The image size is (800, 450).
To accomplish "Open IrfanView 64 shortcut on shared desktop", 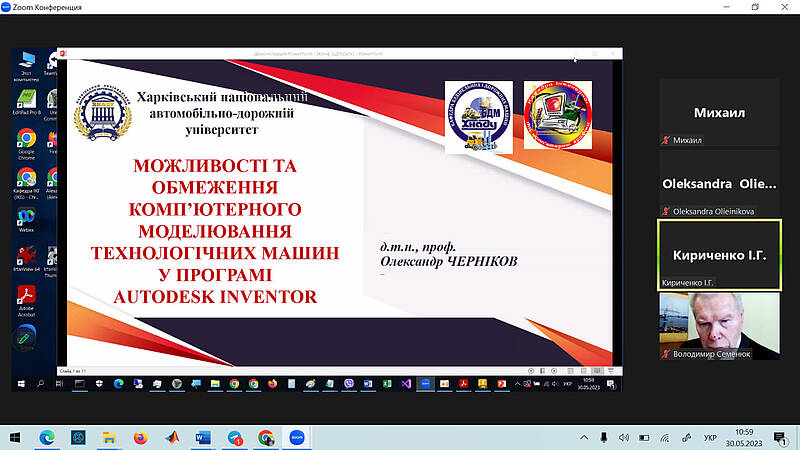I will (x=26, y=259).
